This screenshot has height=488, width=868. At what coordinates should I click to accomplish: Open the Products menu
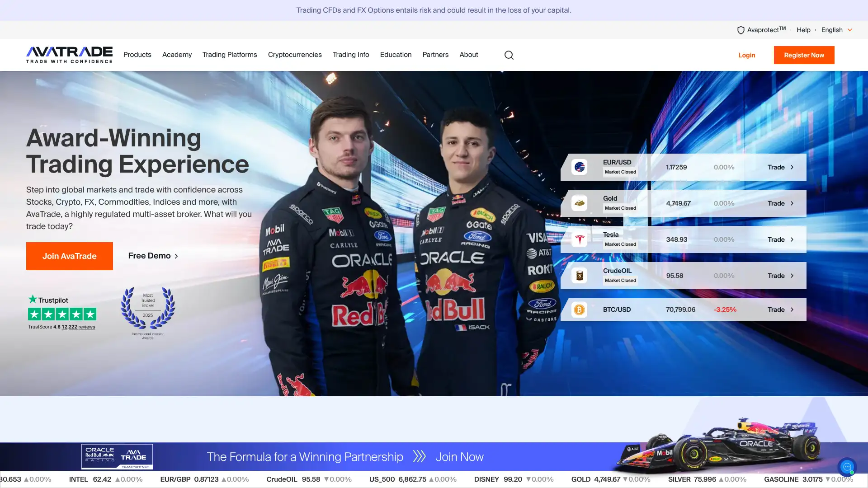click(x=137, y=55)
